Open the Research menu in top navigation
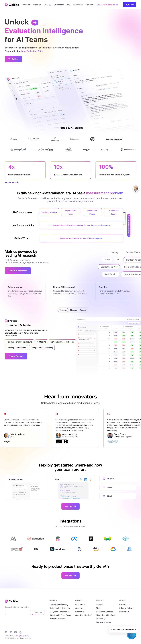 pos(26,5)
